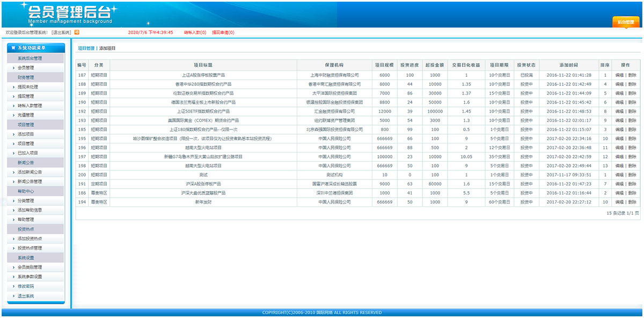644x318 pixels.
Task: Click 删除 for project 187
Action: (x=632, y=75)
